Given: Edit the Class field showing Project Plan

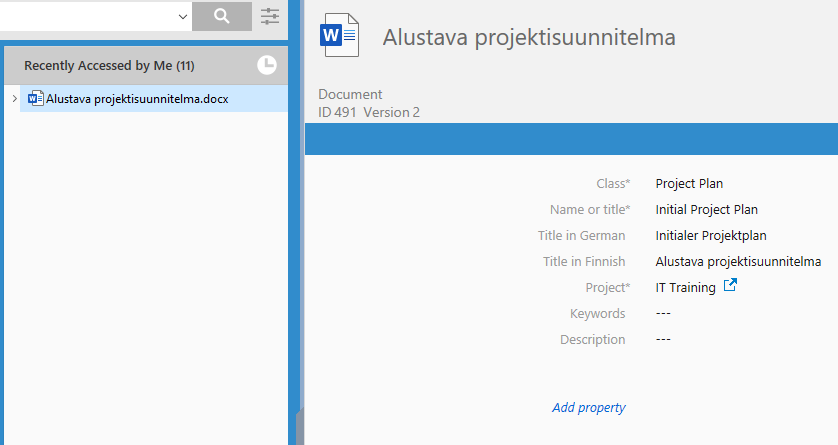Looking at the screenshot, I should (689, 184).
